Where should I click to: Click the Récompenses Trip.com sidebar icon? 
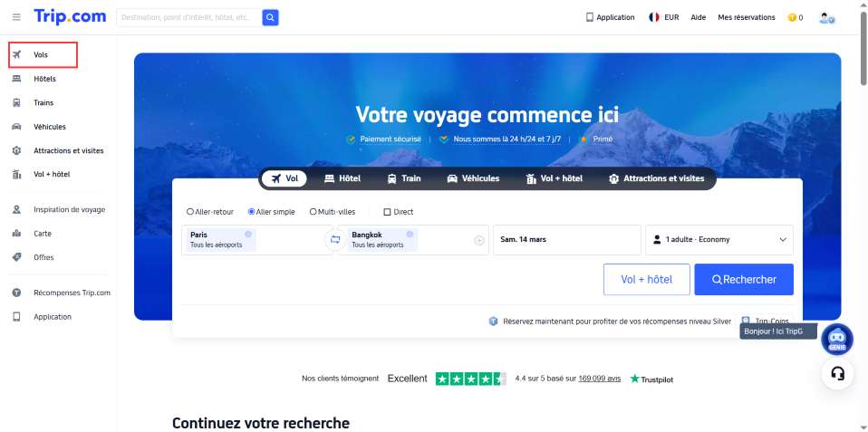(16, 293)
